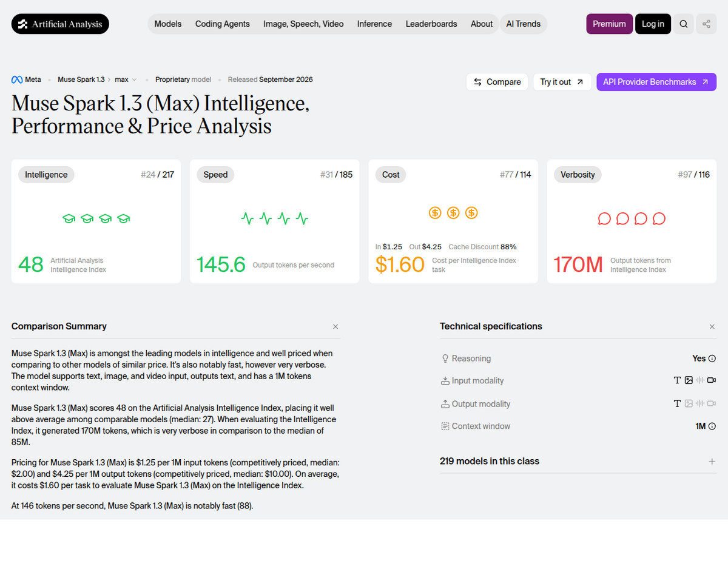Open the max variant dropdown
The height and width of the screenshot is (569, 728).
coord(126,79)
